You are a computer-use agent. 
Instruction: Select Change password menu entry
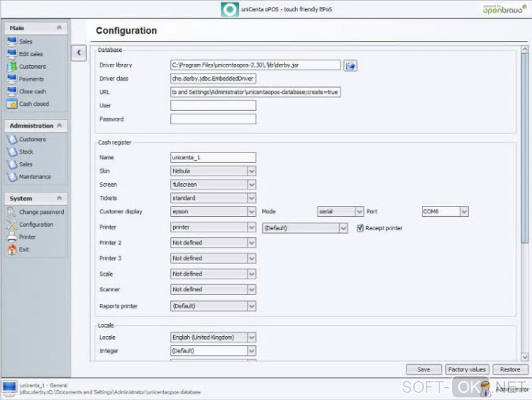(41, 212)
